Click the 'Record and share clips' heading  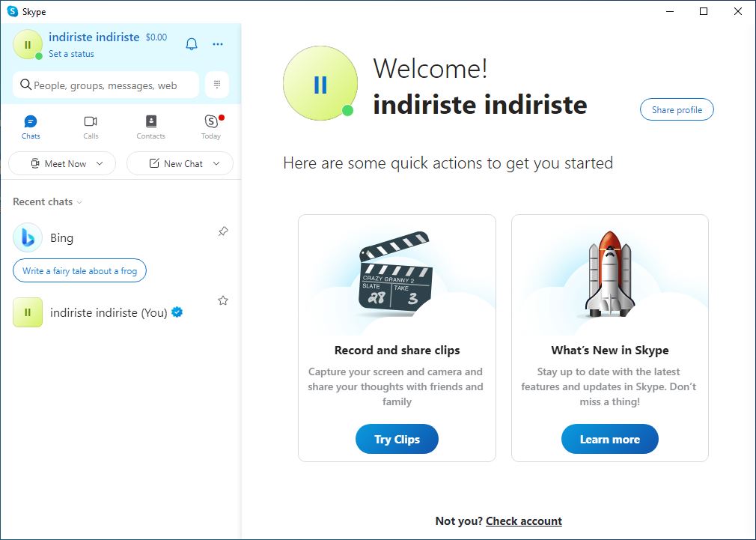click(397, 351)
